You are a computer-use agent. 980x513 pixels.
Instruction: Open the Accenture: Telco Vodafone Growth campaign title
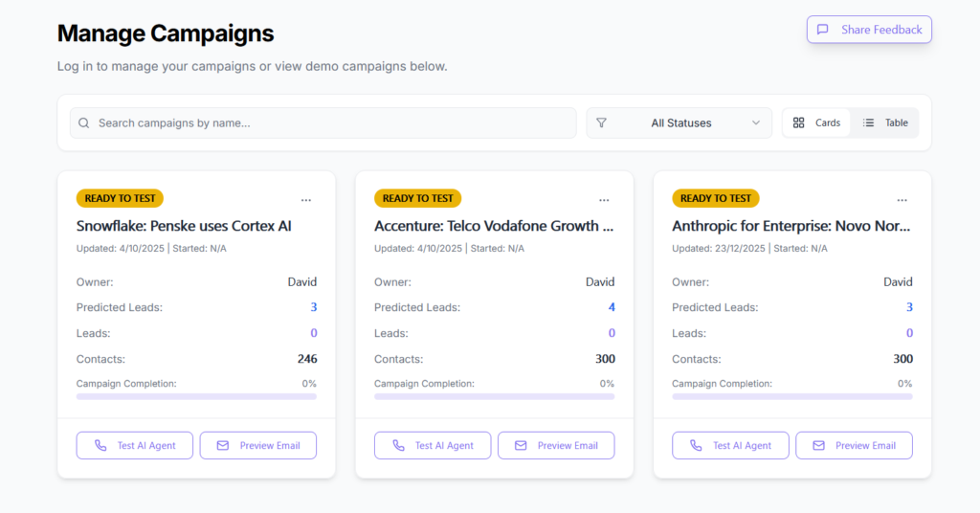pyautogui.click(x=494, y=227)
